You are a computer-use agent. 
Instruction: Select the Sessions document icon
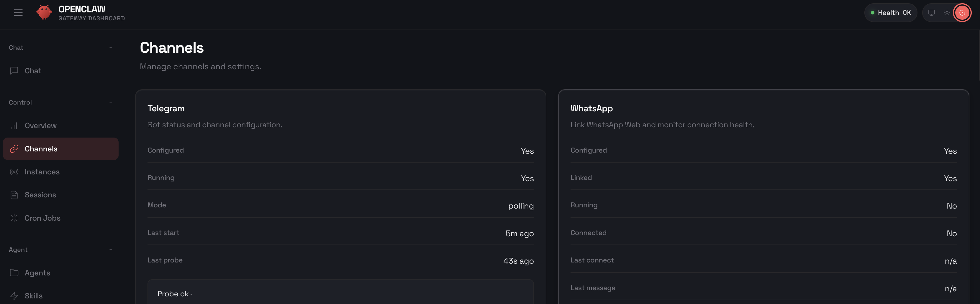(x=14, y=194)
